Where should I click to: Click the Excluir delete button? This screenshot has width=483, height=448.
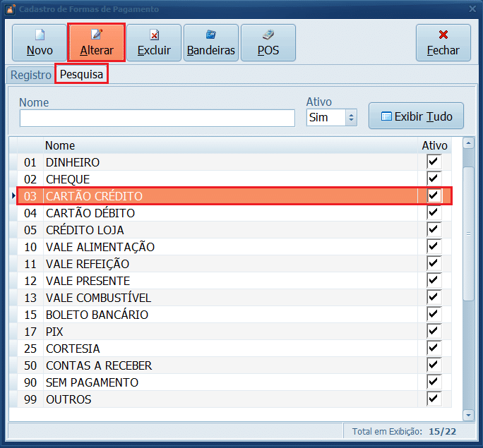(154, 42)
